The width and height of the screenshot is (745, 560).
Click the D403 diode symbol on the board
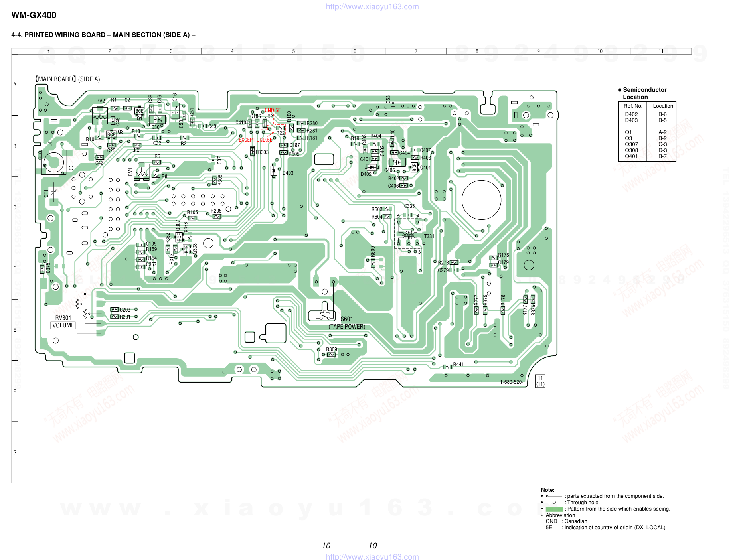click(273, 170)
